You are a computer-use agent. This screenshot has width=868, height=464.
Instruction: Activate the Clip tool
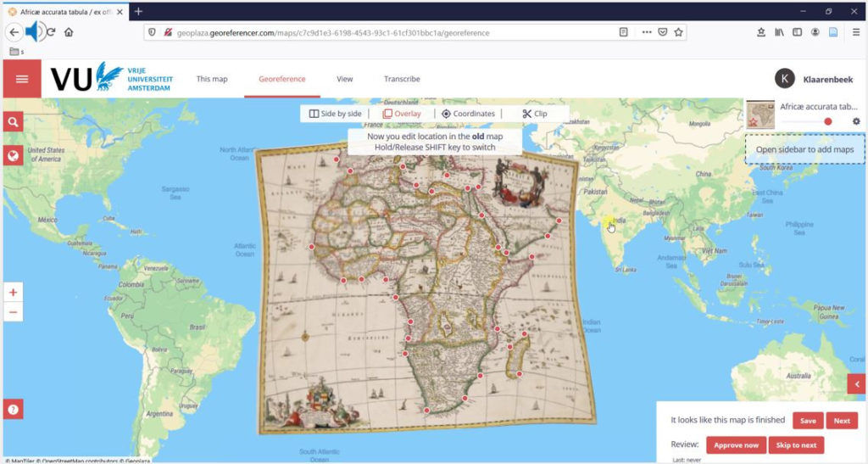(x=535, y=114)
